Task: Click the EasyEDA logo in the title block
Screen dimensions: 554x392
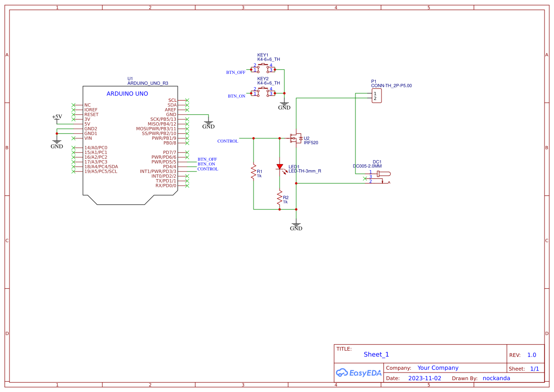Action: coord(358,373)
